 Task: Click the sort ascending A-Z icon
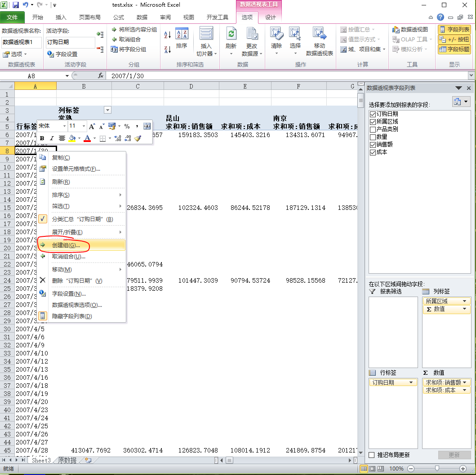168,35
